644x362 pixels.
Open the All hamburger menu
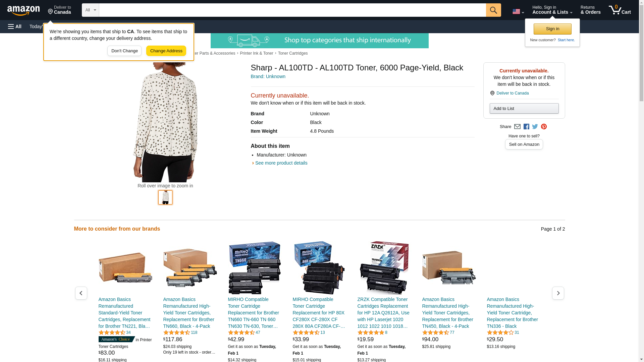pyautogui.click(x=15, y=26)
